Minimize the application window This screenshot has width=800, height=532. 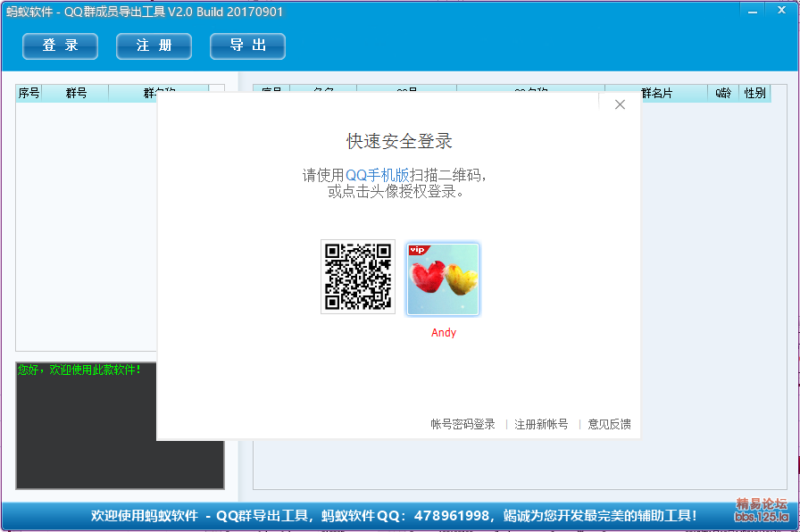pos(753,12)
